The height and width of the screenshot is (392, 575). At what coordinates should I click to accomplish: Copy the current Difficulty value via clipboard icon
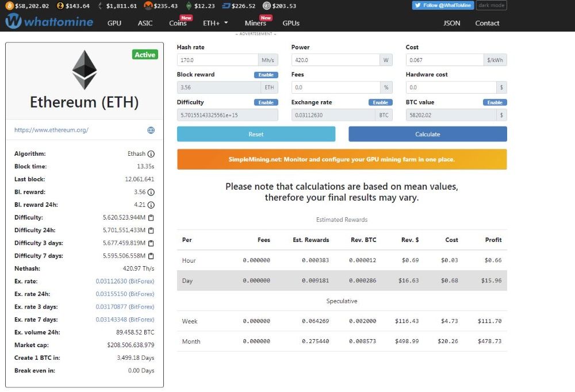[x=151, y=217]
